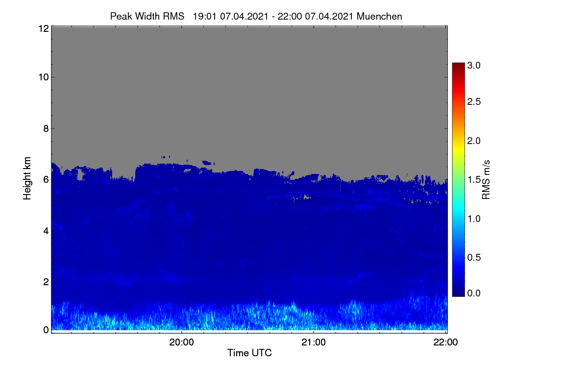Click the 'RMS m/s' colorbar label
Image resolution: width=588 pixels, height=392 pixels.
(x=486, y=179)
